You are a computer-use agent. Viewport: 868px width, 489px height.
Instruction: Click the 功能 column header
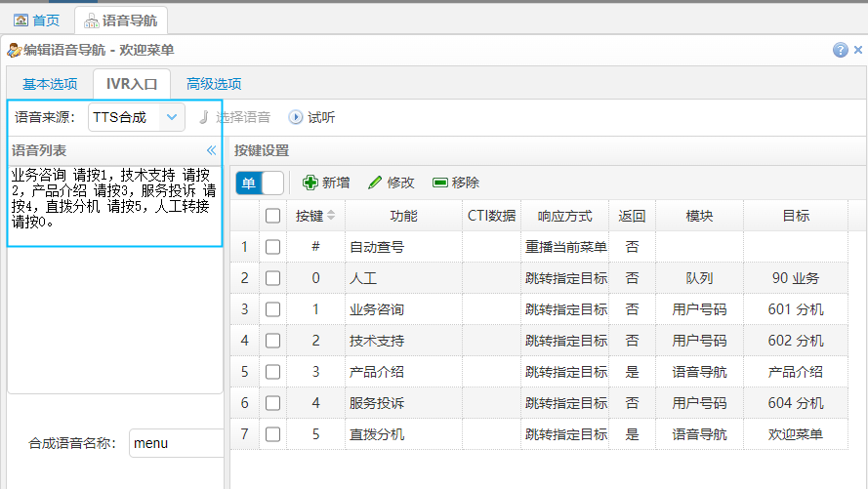(403, 216)
